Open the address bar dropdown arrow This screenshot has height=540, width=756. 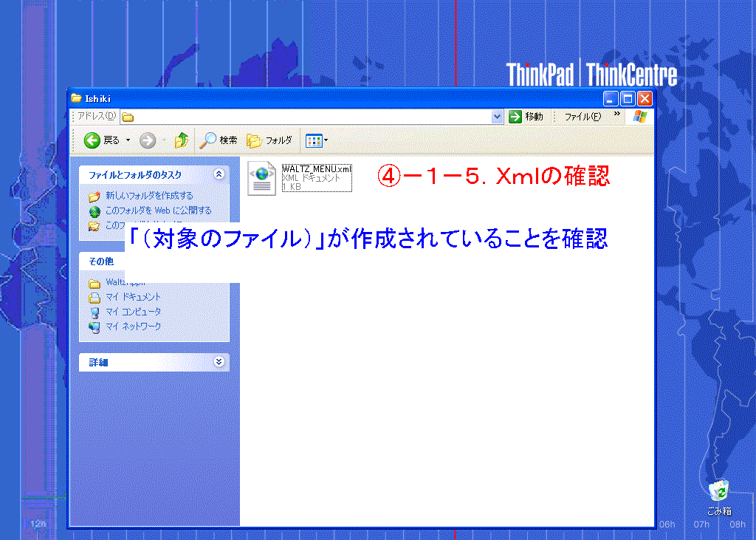coord(497,117)
